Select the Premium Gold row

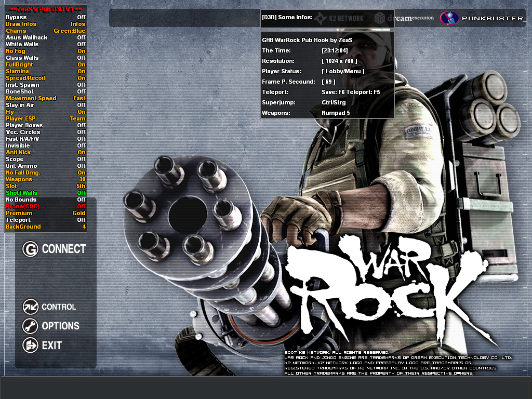[x=46, y=214]
